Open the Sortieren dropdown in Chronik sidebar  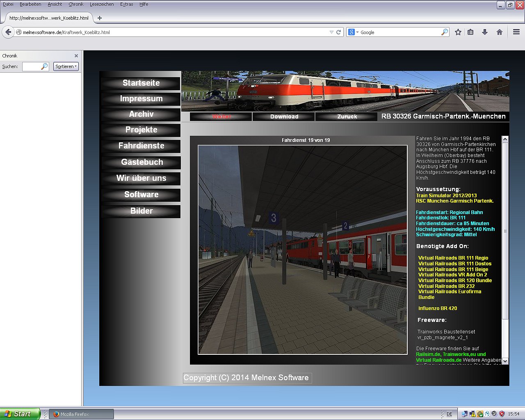tap(66, 66)
